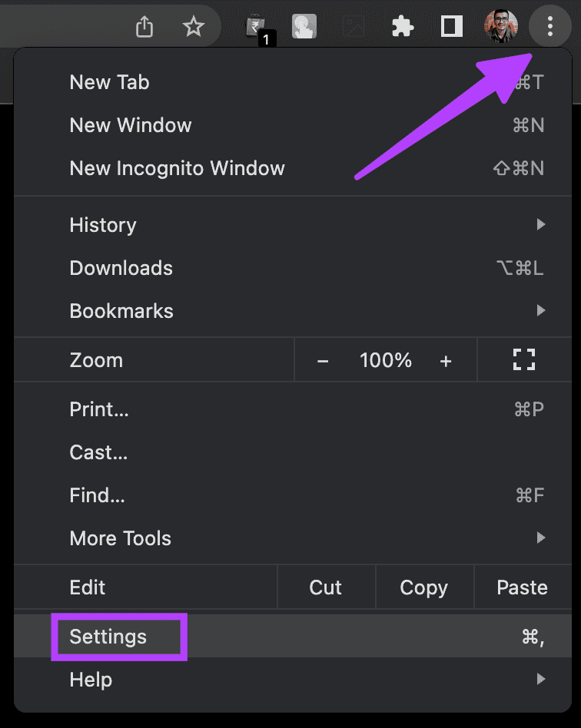Toggle the side panel icon

point(451,26)
